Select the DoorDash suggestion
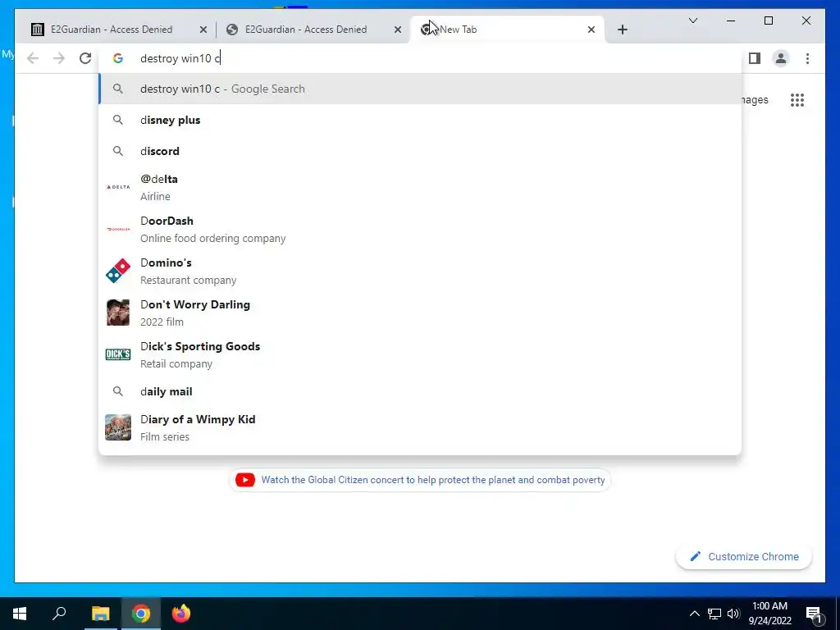 coord(420,229)
